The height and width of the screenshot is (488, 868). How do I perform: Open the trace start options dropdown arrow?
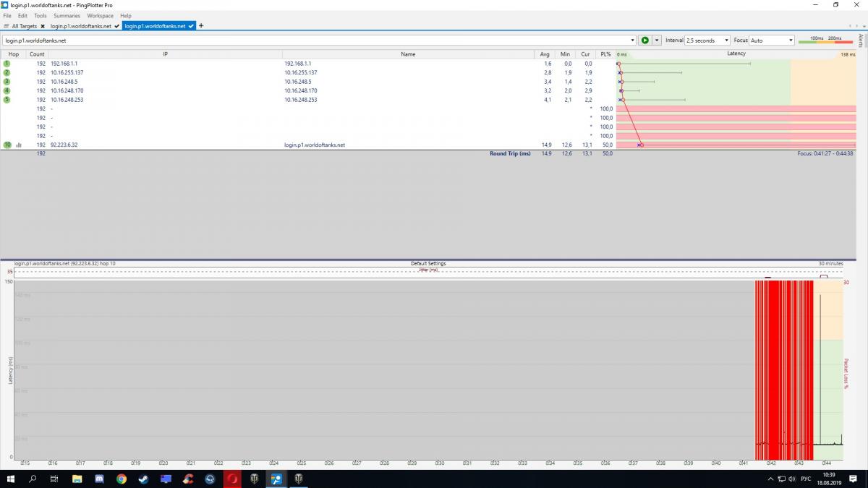click(x=657, y=40)
